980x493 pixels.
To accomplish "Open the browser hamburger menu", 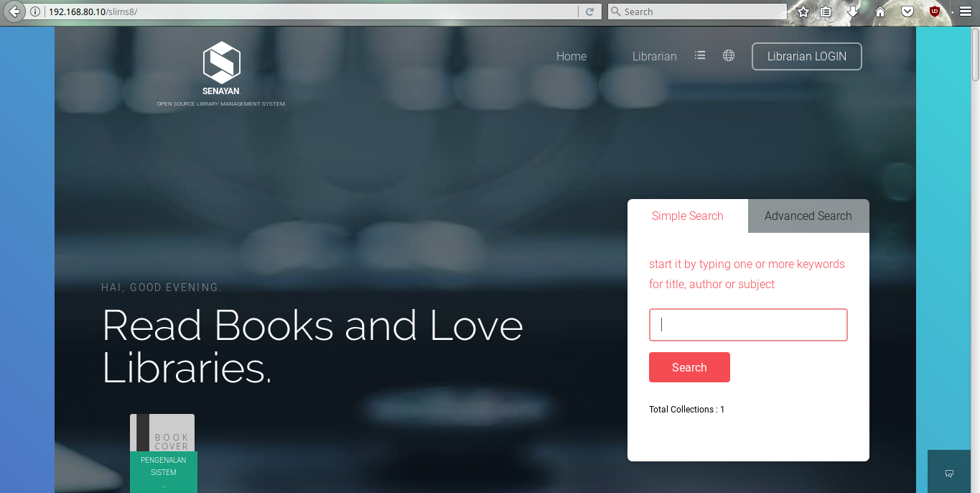I will point(966,11).
